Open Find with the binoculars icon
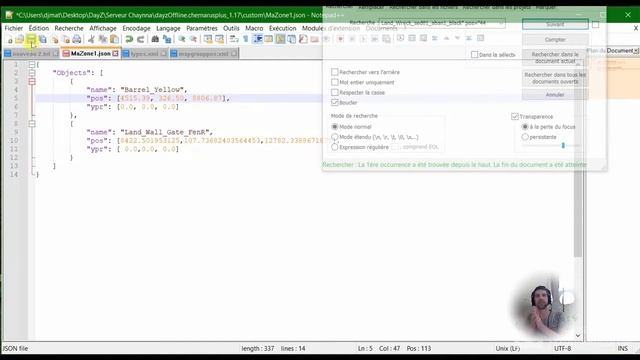The height and width of the screenshot is (360, 640). pos(155,39)
